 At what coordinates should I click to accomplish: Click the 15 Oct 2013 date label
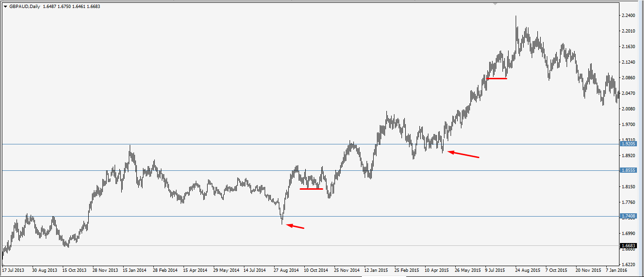[75, 270]
